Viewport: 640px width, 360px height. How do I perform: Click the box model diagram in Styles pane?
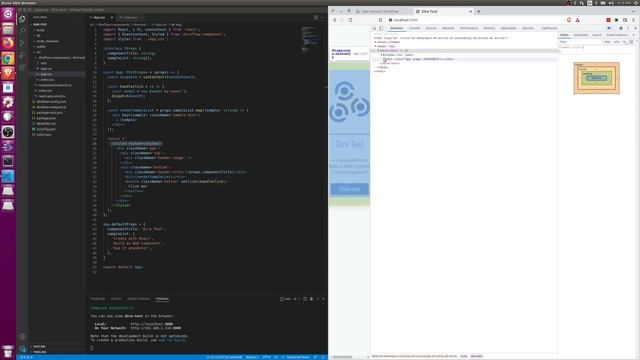click(x=596, y=78)
